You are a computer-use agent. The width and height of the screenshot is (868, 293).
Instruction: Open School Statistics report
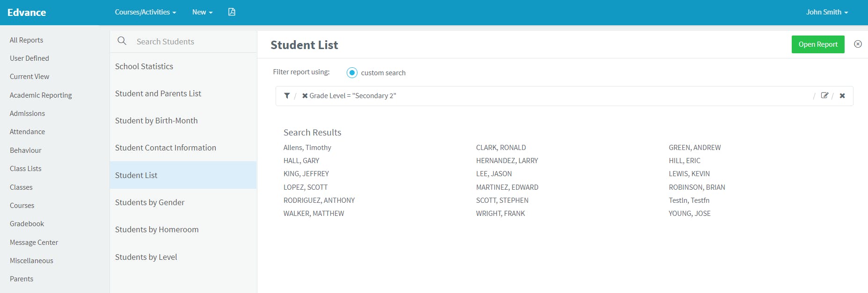144,66
